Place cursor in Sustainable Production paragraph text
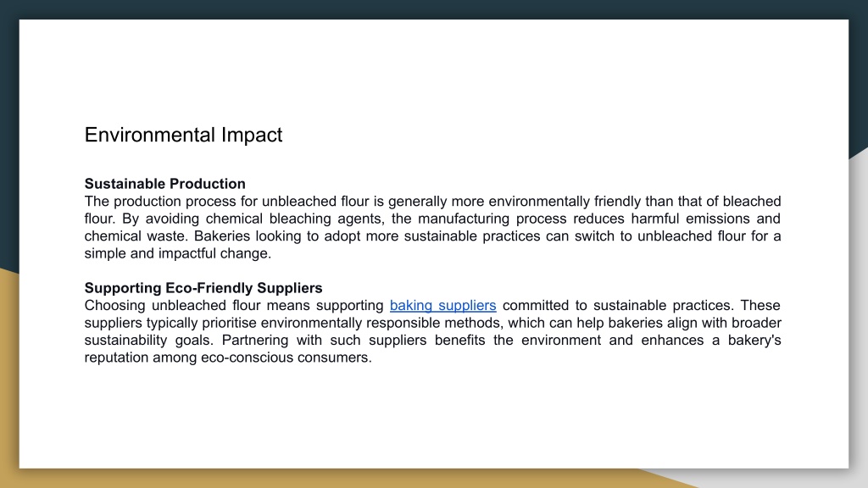The height and width of the screenshot is (488, 868). (x=432, y=227)
